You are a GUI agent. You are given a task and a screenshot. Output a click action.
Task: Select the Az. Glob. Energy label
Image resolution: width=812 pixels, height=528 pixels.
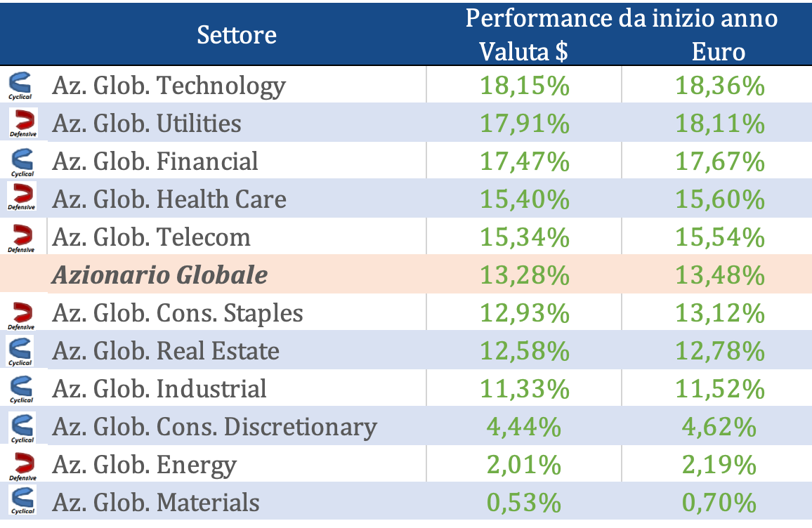pos(144,466)
